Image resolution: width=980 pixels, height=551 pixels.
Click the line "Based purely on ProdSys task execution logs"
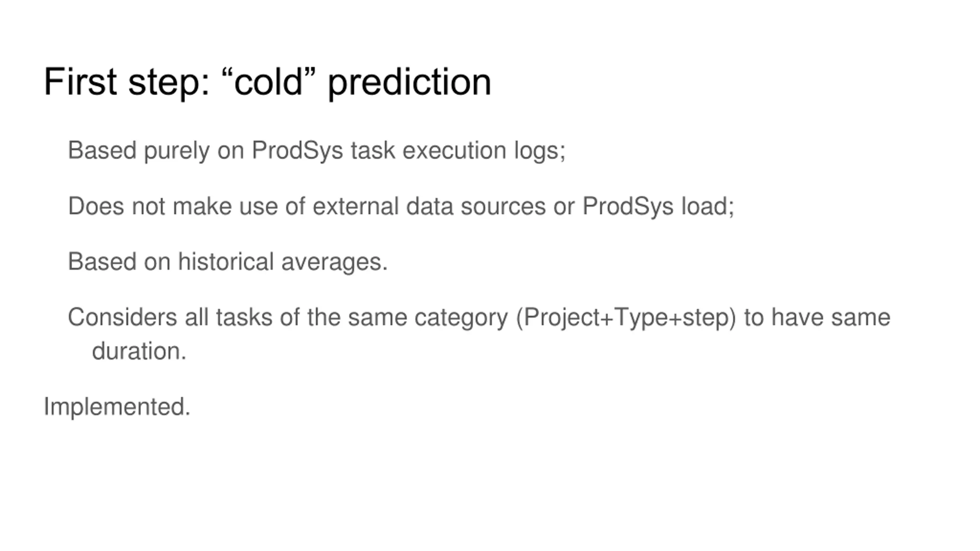[317, 150]
